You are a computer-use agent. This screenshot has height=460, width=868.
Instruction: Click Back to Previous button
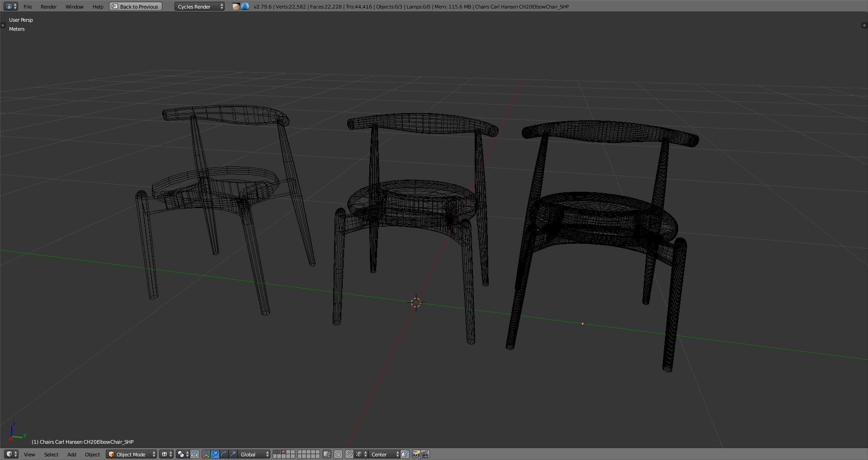(x=135, y=7)
